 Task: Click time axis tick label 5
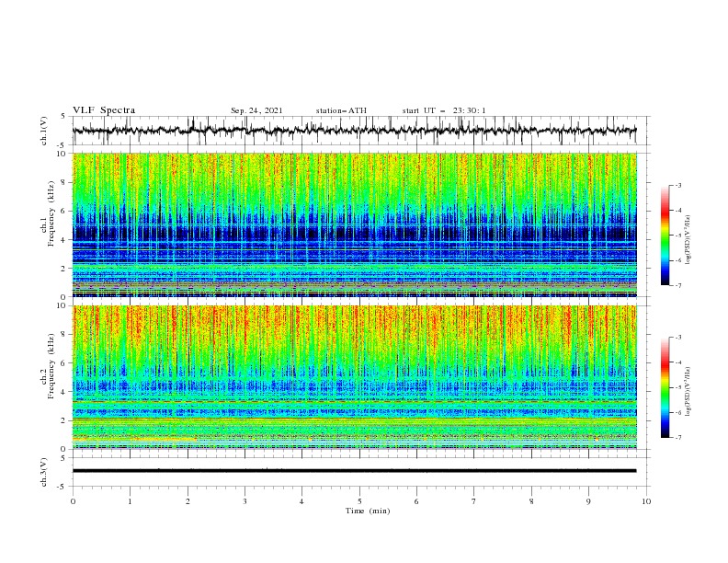coord(359,501)
